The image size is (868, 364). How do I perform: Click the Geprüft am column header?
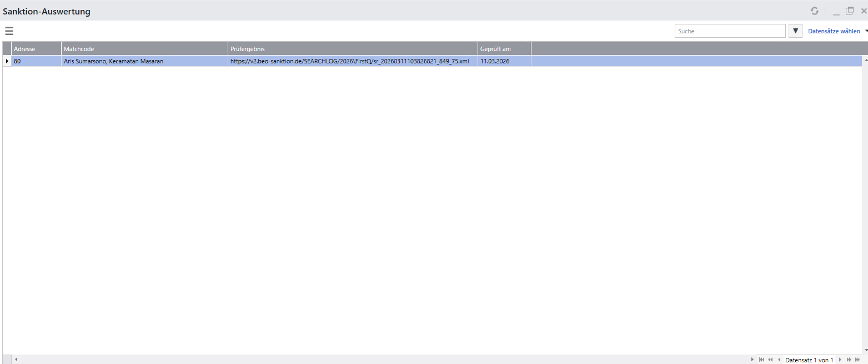(504, 49)
